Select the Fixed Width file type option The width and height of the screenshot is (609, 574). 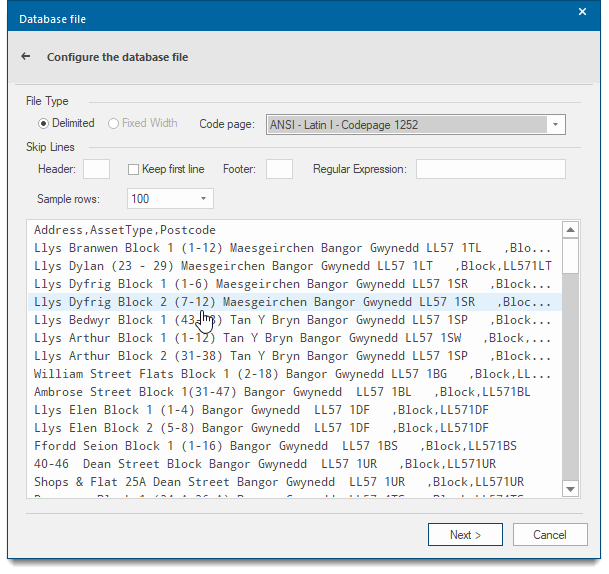[143, 123]
